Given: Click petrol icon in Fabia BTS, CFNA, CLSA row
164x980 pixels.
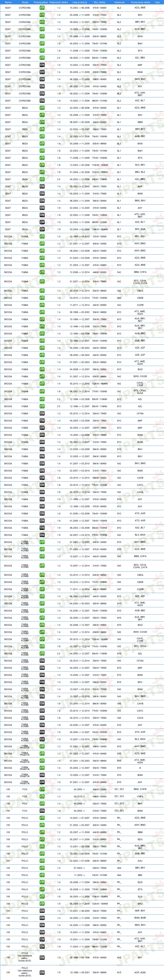Looking at the screenshot, I should 42,391.
